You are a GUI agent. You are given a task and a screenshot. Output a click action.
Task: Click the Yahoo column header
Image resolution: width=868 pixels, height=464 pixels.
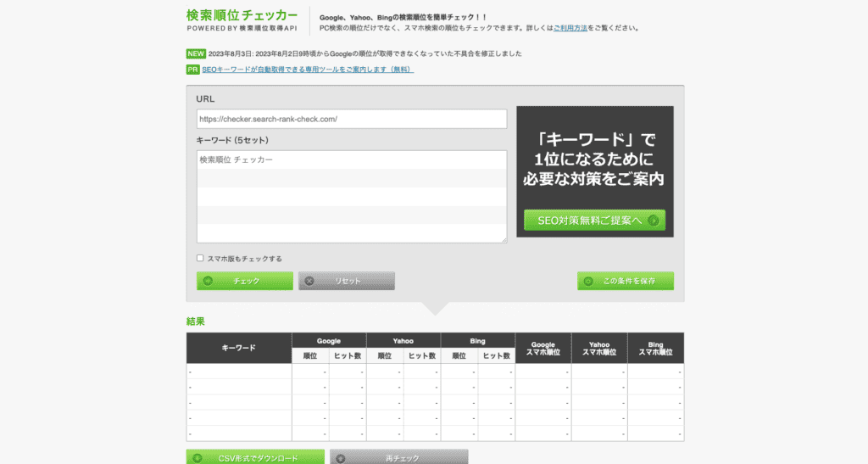click(403, 340)
